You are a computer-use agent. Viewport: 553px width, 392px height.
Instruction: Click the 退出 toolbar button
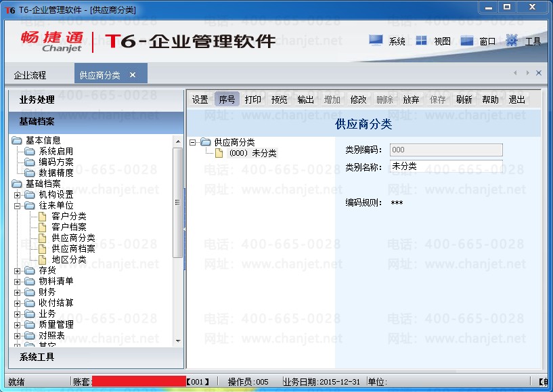coord(516,100)
